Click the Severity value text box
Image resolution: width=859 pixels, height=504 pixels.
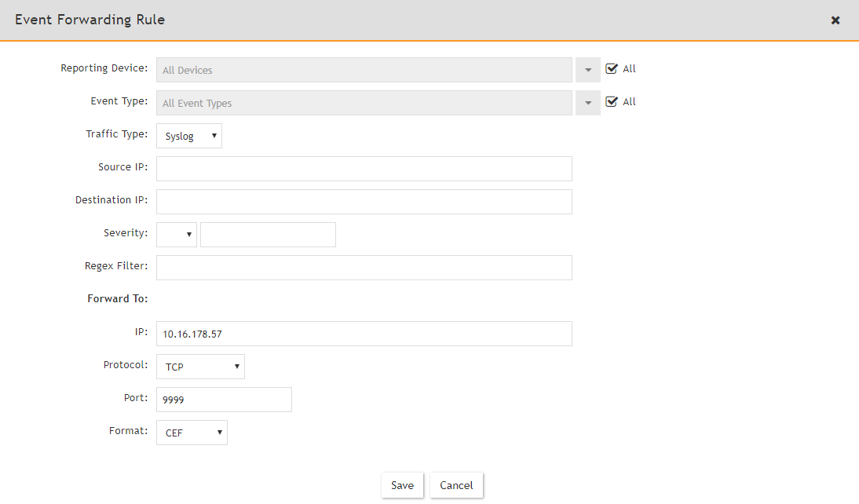tap(267, 234)
